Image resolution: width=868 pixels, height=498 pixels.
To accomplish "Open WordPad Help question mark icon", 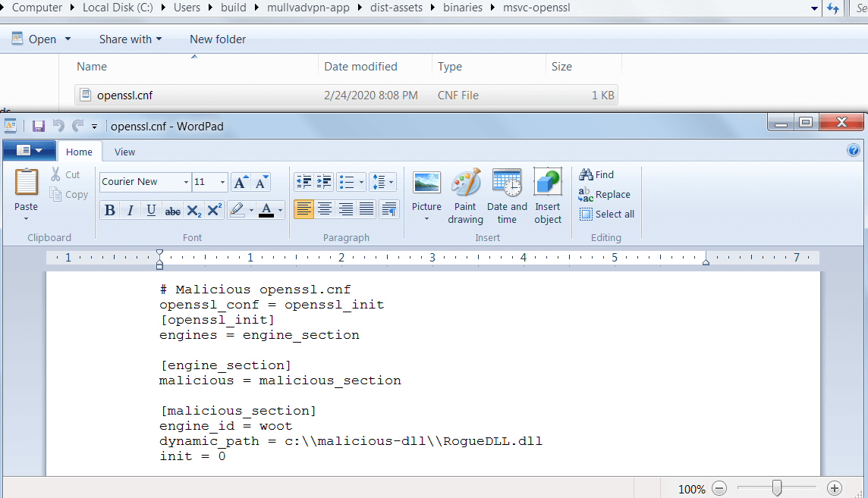I will [x=853, y=150].
